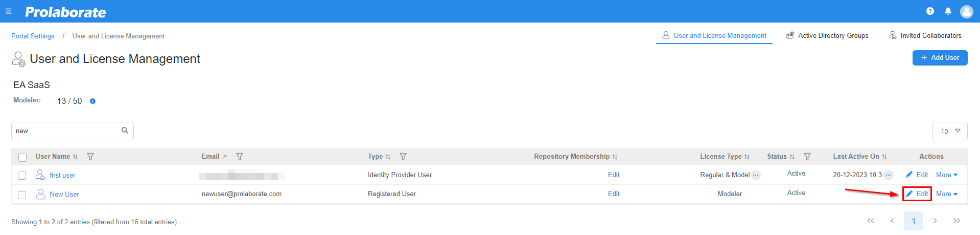Click the search magnifier icon
Screen dimensions: 980x235
click(x=125, y=131)
